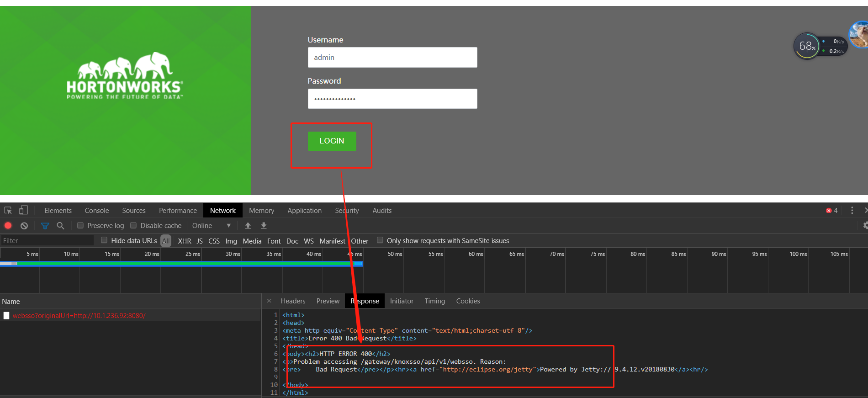Image resolution: width=868 pixels, height=398 pixels.
Task: Show the Initiator tab of request
Action: (x=402, y=301)
